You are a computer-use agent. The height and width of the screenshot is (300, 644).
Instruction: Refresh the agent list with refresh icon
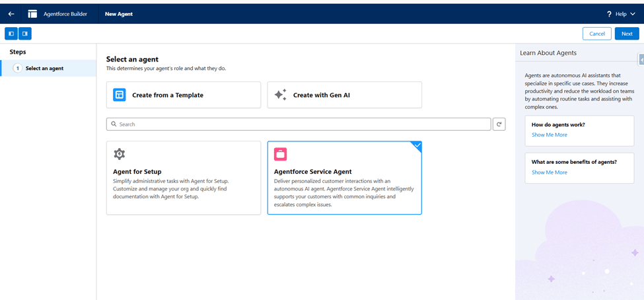click(x=499, y=124)
